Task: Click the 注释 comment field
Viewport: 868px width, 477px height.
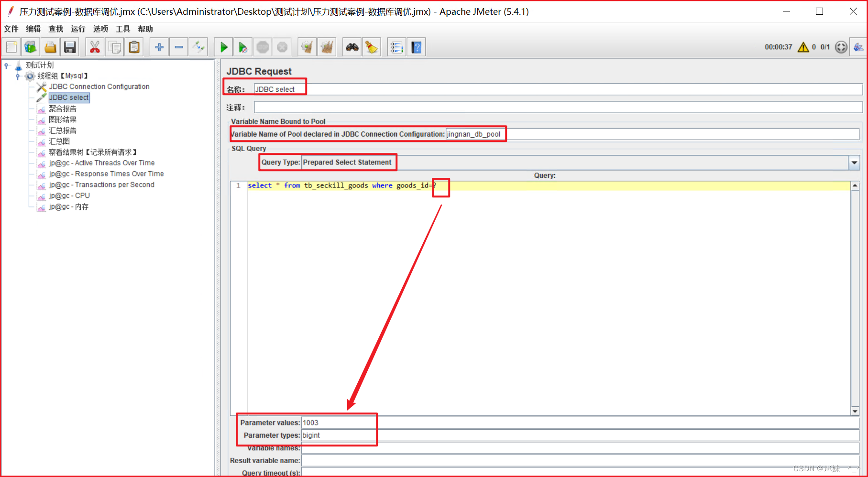Action: (558, 107)
